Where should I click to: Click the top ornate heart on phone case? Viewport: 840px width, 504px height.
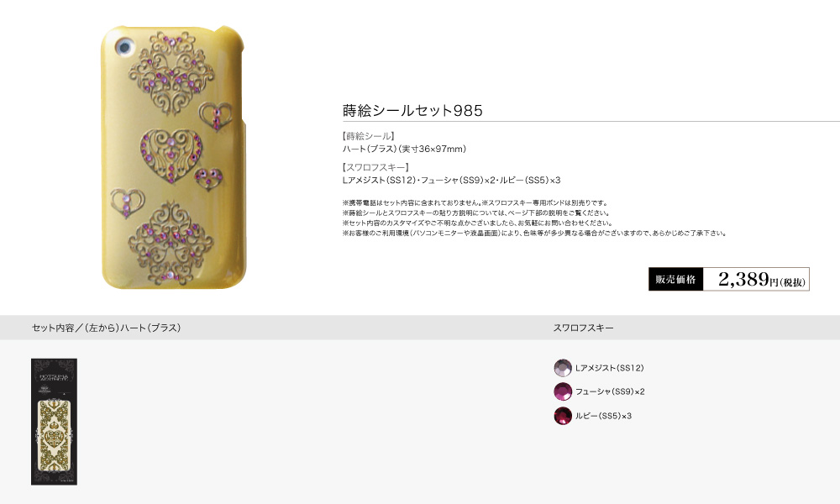[171, 73]
